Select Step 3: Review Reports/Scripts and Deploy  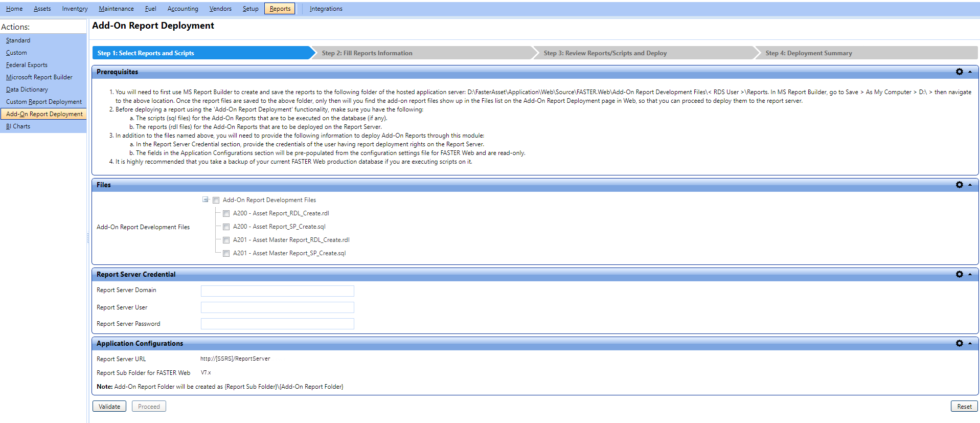click(647, 53)
